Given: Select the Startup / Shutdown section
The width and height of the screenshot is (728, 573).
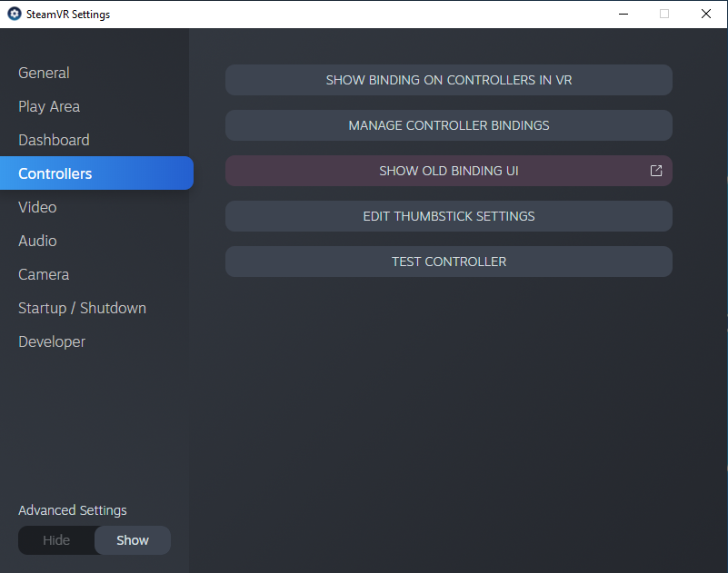Looking at the screenshot, I should pyautogui.click(x=82, y=308).
